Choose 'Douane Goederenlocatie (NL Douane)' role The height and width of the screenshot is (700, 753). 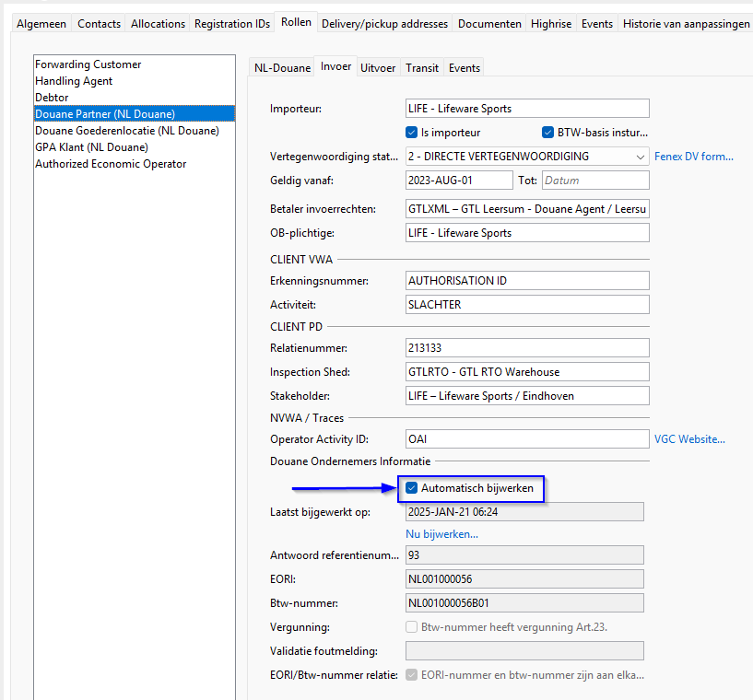(x=127, y=131)
